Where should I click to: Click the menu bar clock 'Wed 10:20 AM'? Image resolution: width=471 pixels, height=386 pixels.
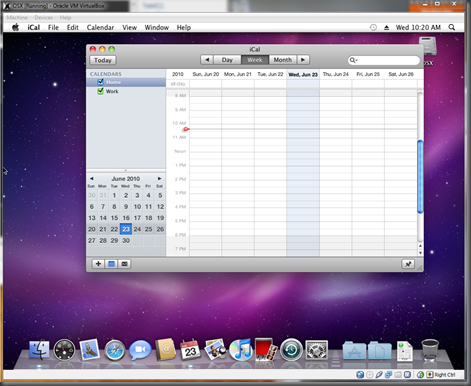coord(418,27)
